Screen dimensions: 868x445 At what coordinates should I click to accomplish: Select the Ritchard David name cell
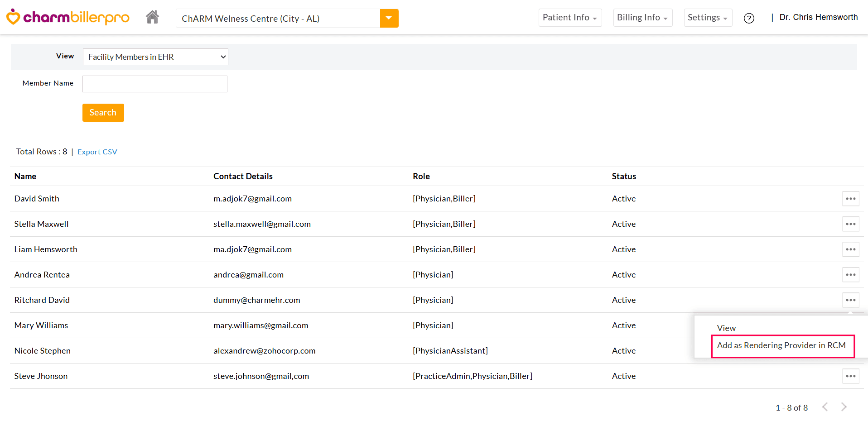(x=42, y=300)
